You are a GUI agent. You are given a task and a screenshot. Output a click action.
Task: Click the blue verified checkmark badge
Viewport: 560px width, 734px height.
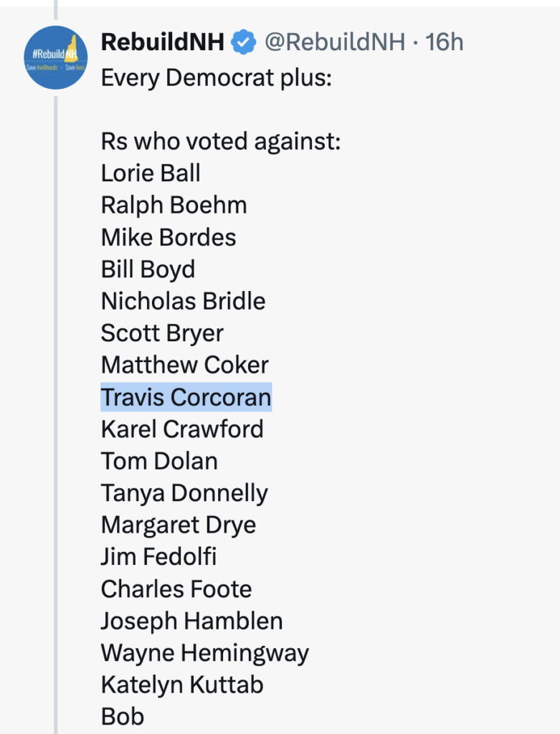pos(244,43)
